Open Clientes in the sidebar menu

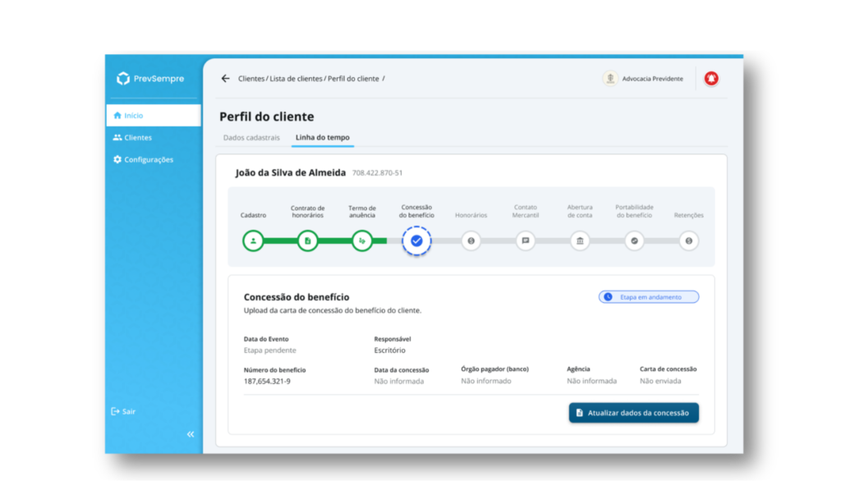click(x=137, y=138)
